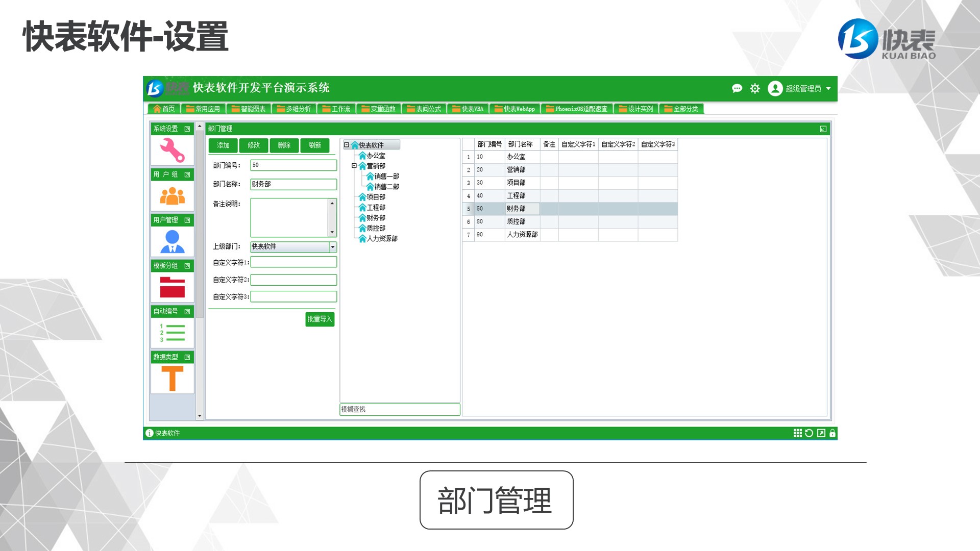Viewport: 980px width, 551px height.
Task: Open the 系统设置 wrench icon
Action: click(x=172, y=150)
